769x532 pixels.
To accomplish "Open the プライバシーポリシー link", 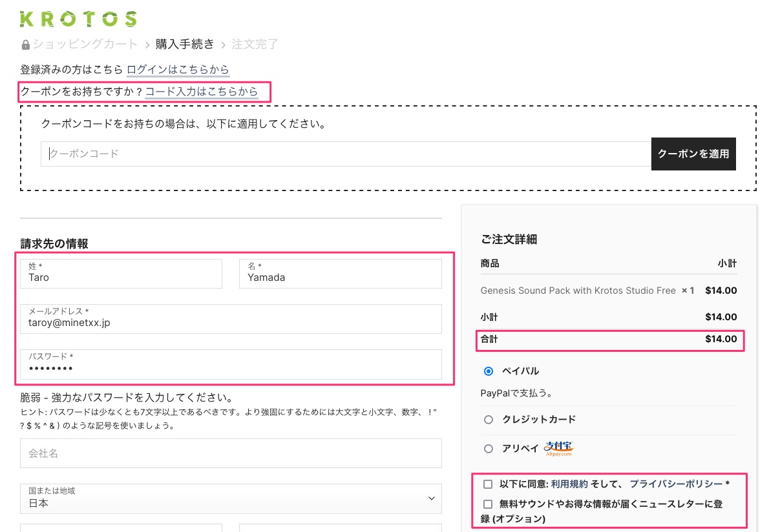I will 677,484.
